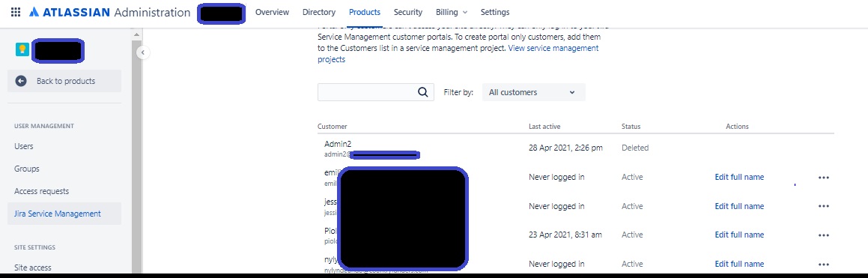This screenshot has height=278, width=868.
Task: Click the 23 Apr 2021, 8:31 am date
Action: point(565,235)
